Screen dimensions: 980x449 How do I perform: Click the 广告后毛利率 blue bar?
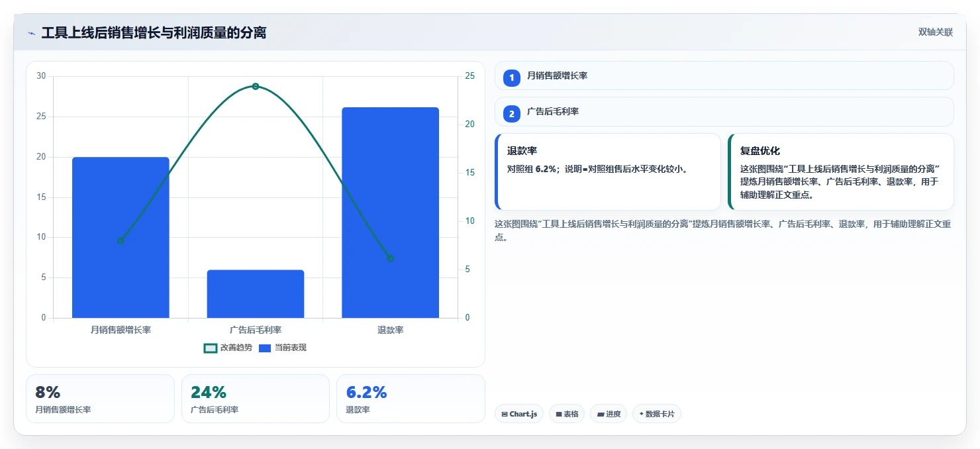pos(256,294)
